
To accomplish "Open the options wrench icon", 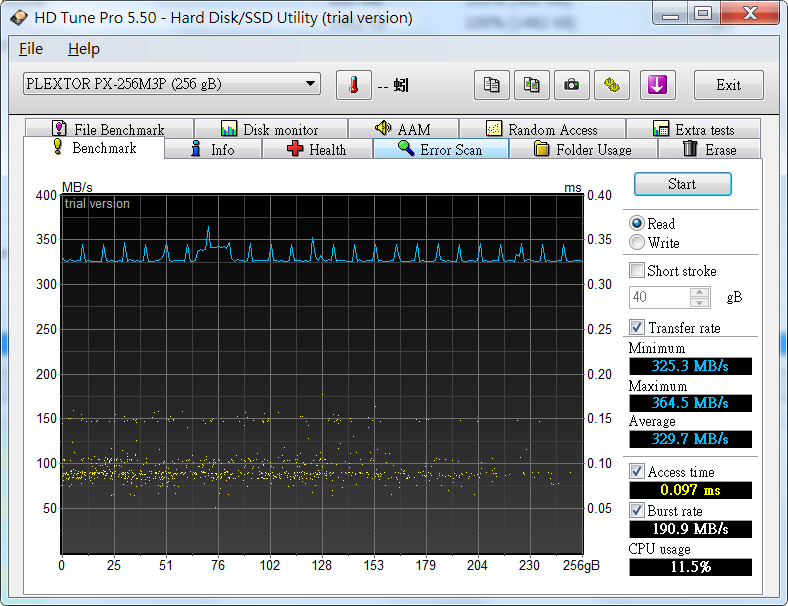I will point(611,85).
